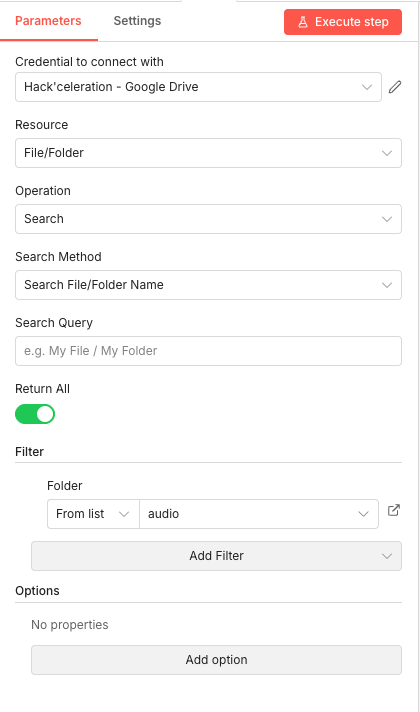Viewport: 420px width, 712px height.
Task: Switch to the Settings tab
Action: coord(137,21)
